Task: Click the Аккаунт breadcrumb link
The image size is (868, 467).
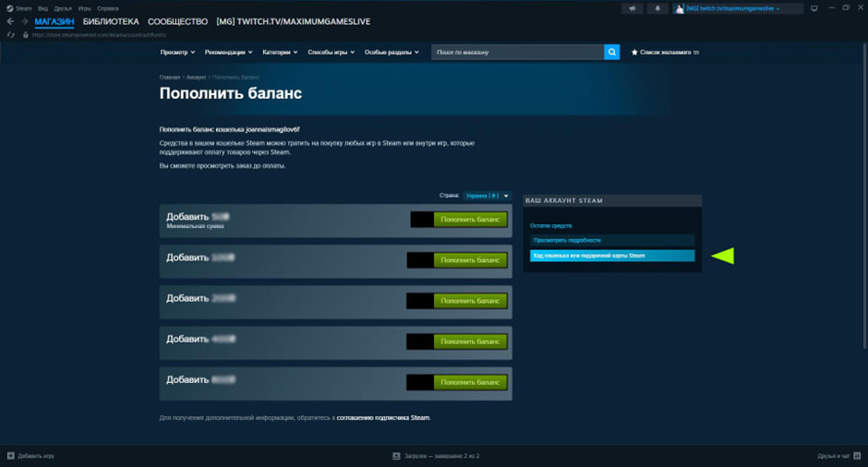Action: [x=196, y=78]
